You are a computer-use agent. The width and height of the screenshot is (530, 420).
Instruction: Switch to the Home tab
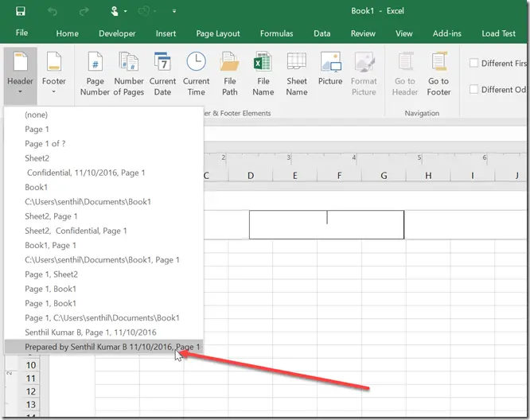tap(68, 33)
